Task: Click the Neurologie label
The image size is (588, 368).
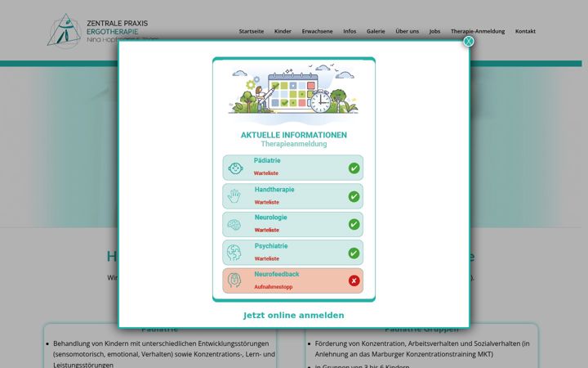Action: (x=271, y=218)
